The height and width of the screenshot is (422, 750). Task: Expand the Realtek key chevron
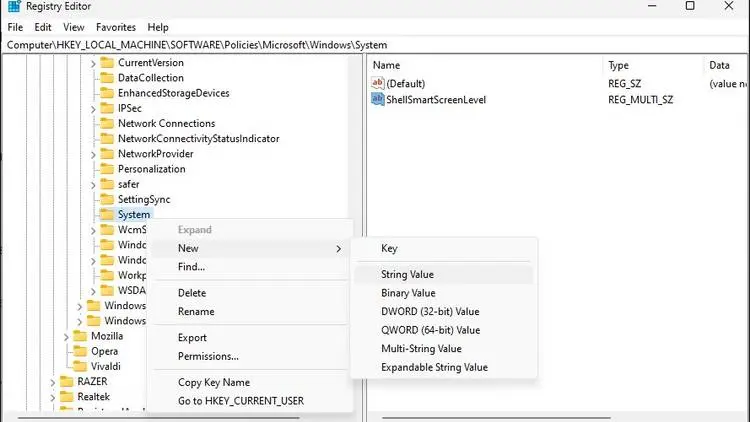52,397
